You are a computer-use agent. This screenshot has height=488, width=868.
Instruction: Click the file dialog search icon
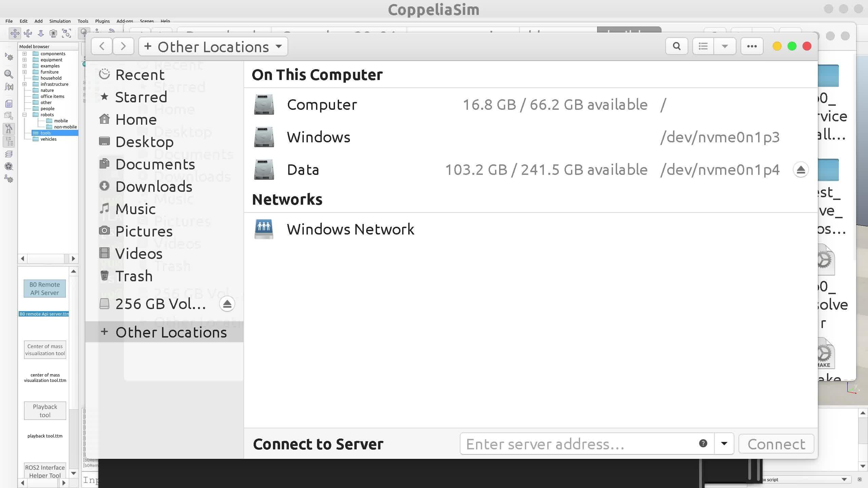click(676, 46)
